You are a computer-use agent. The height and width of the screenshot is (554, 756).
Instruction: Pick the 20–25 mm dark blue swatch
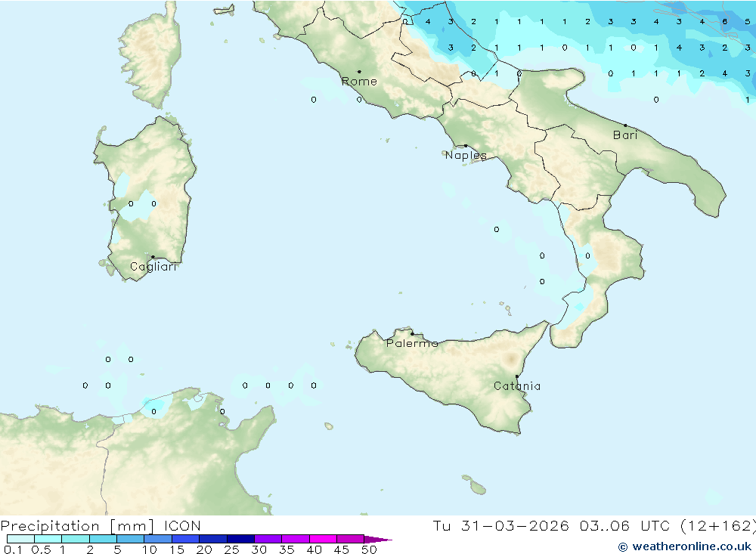click(x=213, y=539)
